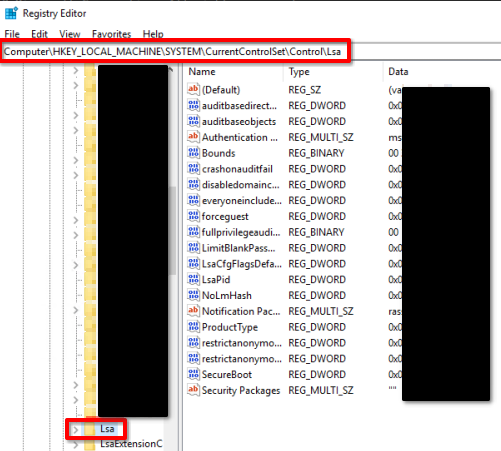Click the crashonauditfail DWORD icon

pos(193,169)
